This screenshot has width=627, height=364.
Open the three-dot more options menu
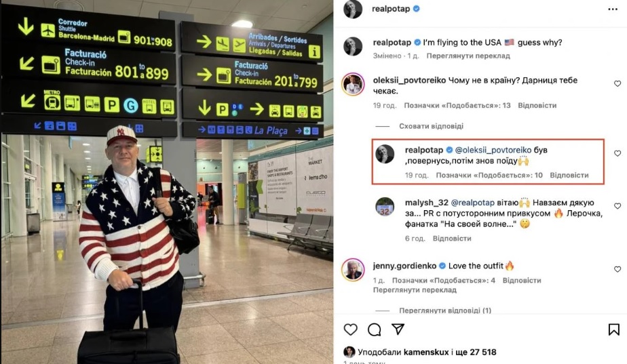pyautogui.click(x=613, y=9)
